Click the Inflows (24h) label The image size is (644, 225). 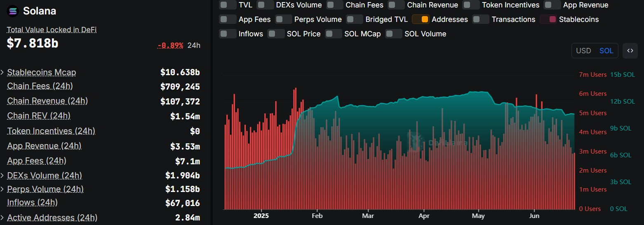coord(32,202)
